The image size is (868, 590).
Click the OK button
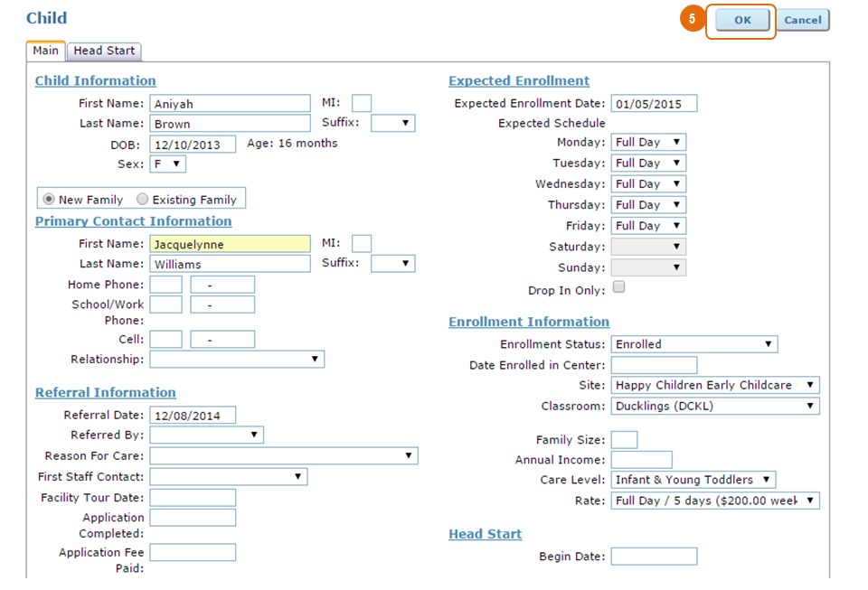[741, 20]
